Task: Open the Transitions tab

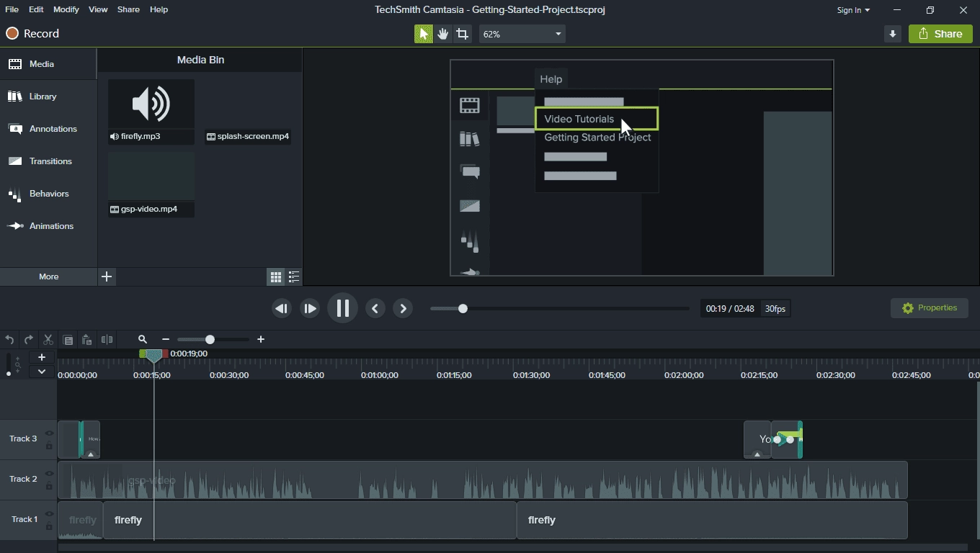Action: (x=48, y=161)
